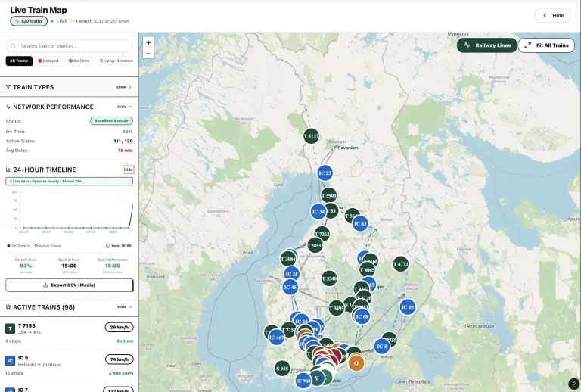Open IC 5 Helsinki to Joensuu entry
This screenshot has width=581, height=392.
coord(70,366)
